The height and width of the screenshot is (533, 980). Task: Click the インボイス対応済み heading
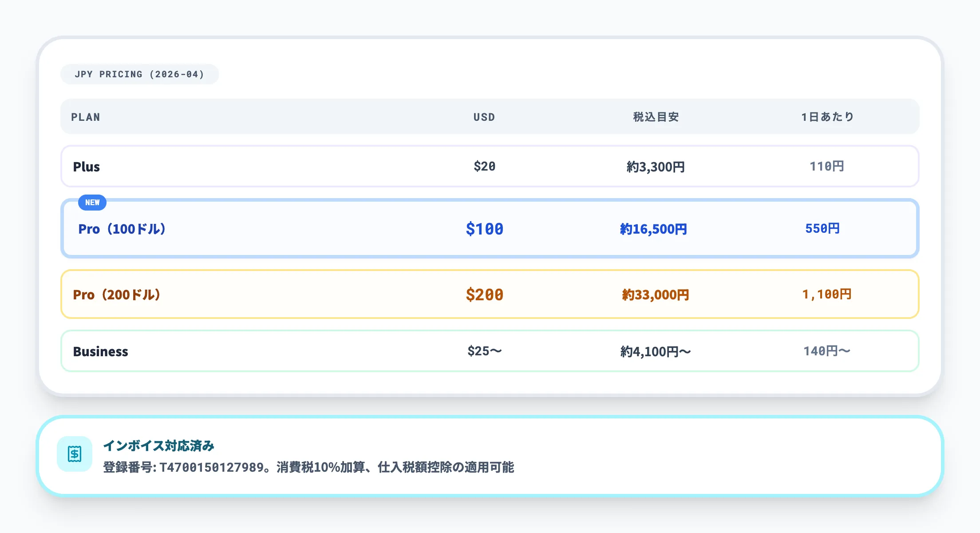159,445
